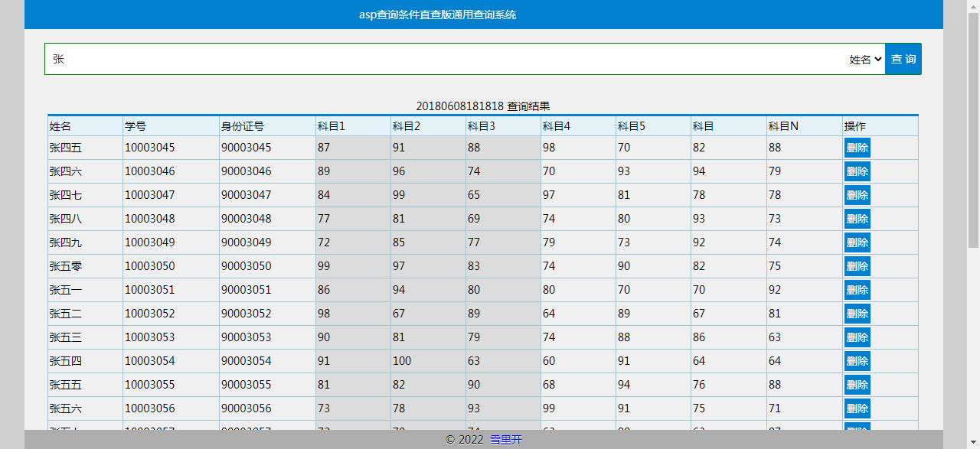This screenshot has height=449, width=980.
Task: Delete the record for 张四五
Action: pyautogui.click(x=857, y=148)
